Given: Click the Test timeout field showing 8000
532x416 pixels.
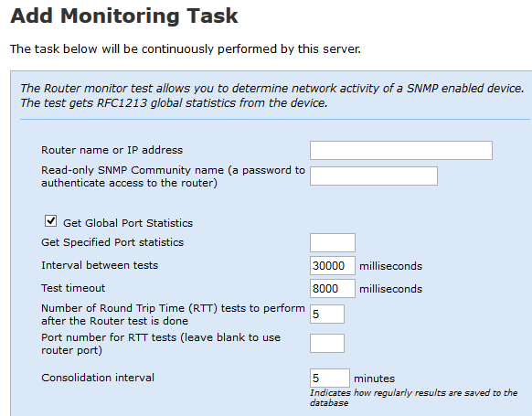Looking at the screenshot, I should [333, 288].
